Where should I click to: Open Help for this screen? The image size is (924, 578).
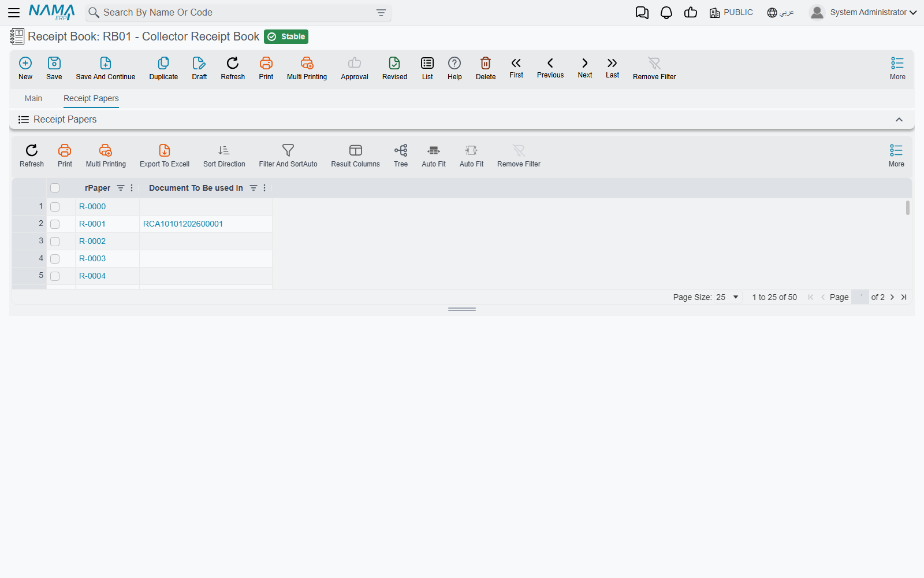point(454,68)
